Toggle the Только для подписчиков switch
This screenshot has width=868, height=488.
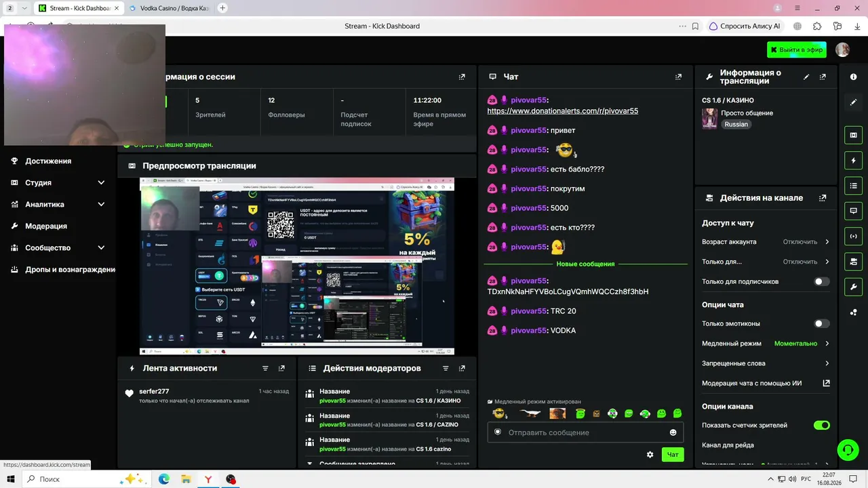coord(821,281)
